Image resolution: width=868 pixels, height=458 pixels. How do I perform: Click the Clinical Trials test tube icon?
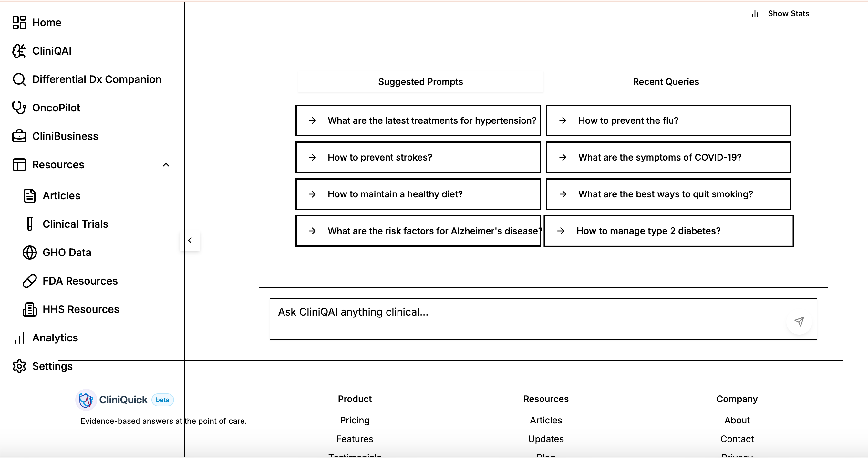tap(30, 224)
